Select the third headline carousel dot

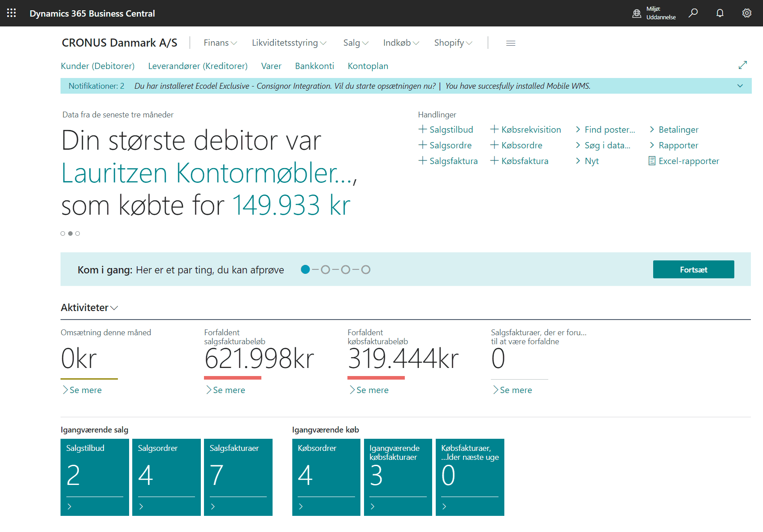click(78, 234)
